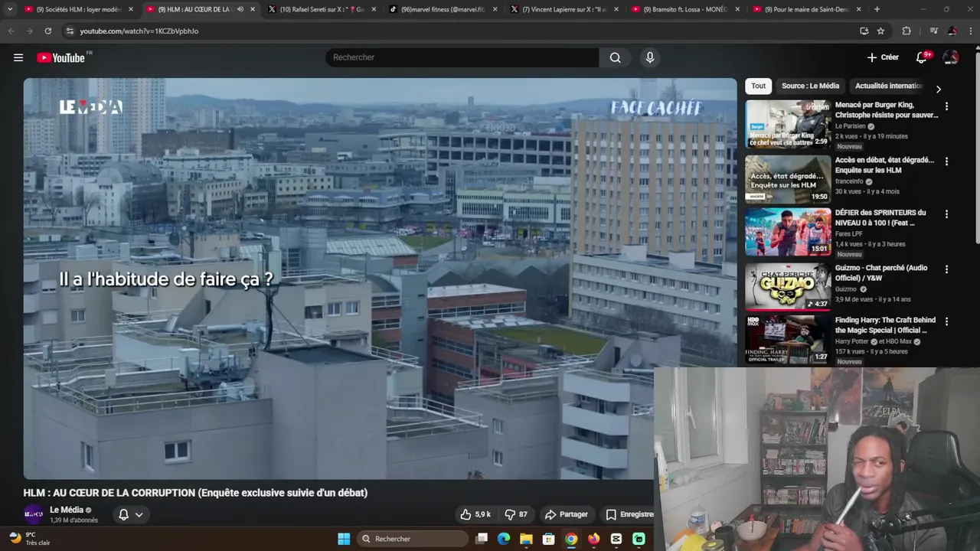Open YouTube notifications bell in the header
The width and height of the screenshot is (980, 551).
pyautogui.click(x=922, y=57)
